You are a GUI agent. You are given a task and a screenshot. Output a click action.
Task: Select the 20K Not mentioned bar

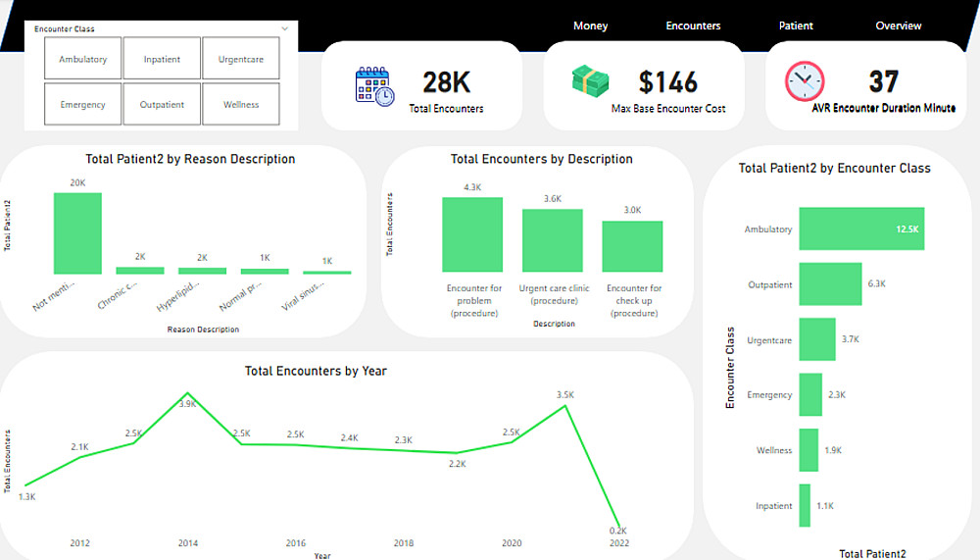77,233
